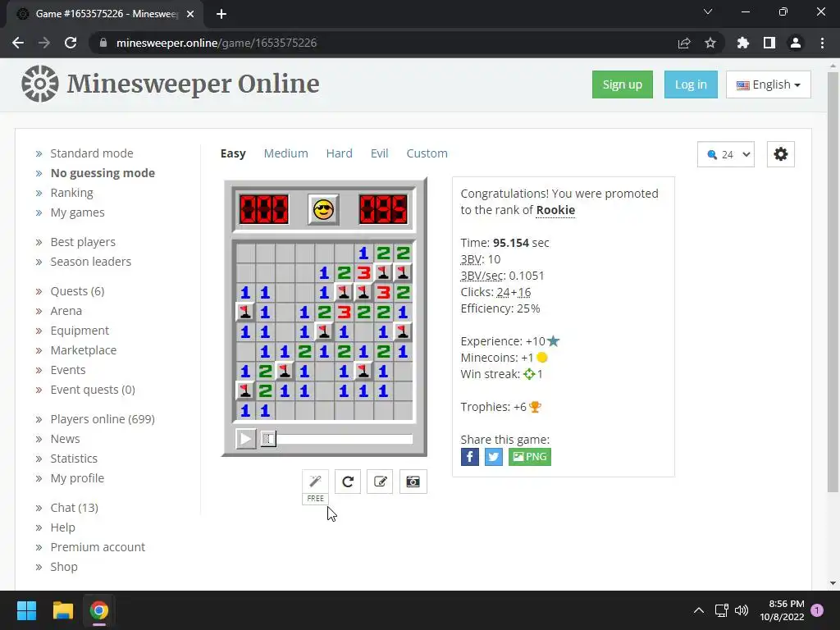
Task: Click the blue Log in button
Action: 691,84
